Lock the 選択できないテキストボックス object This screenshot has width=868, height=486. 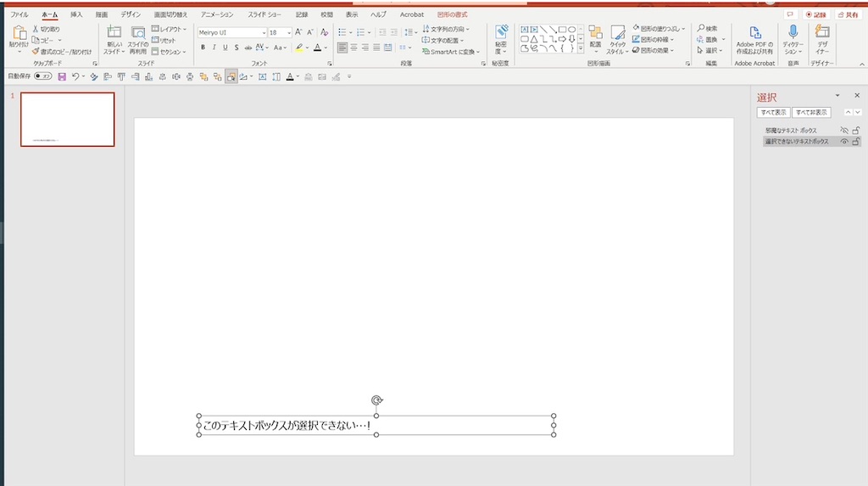(x=856, y=142)
